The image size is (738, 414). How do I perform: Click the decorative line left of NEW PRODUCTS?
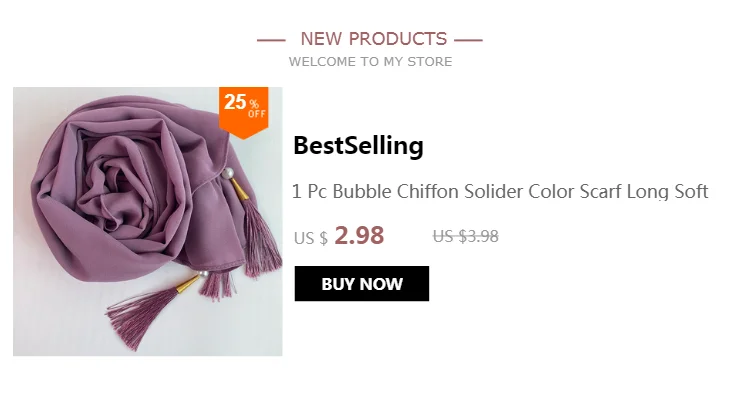pyautogui.click(x=271, y=40)
